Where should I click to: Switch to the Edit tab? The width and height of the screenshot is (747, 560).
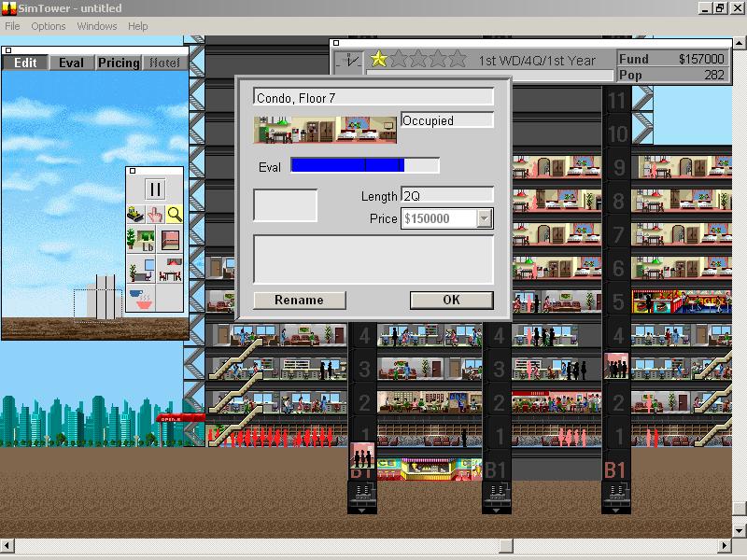click(x=25, y=63)
